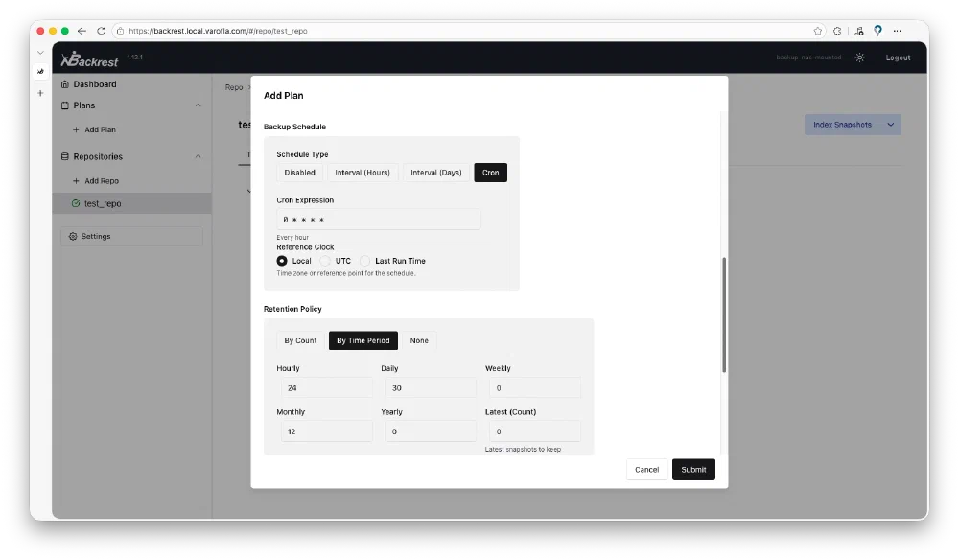The height and width of the screenshot is (560, 959).
Task: Choose Last Run Time reference clock
Action: click(364, 261)
